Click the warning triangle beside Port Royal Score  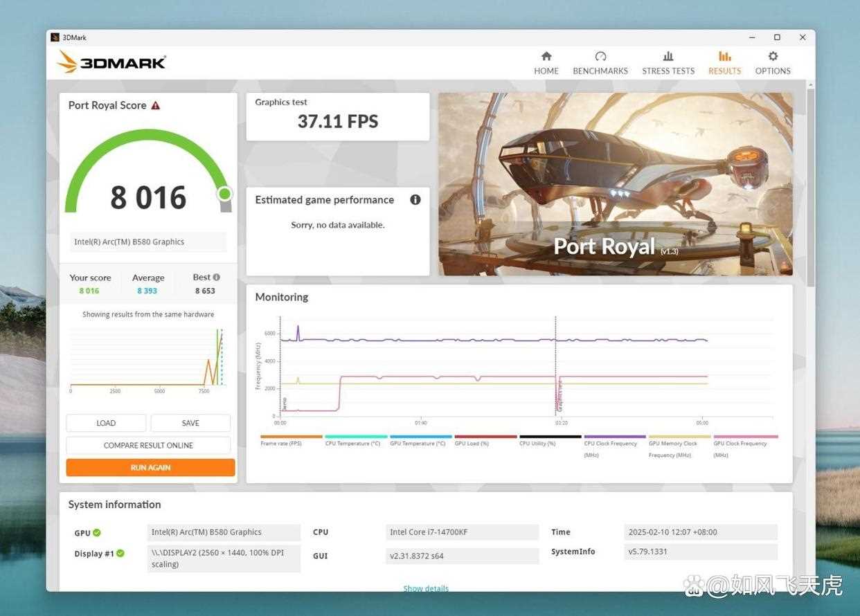[156, 105]
